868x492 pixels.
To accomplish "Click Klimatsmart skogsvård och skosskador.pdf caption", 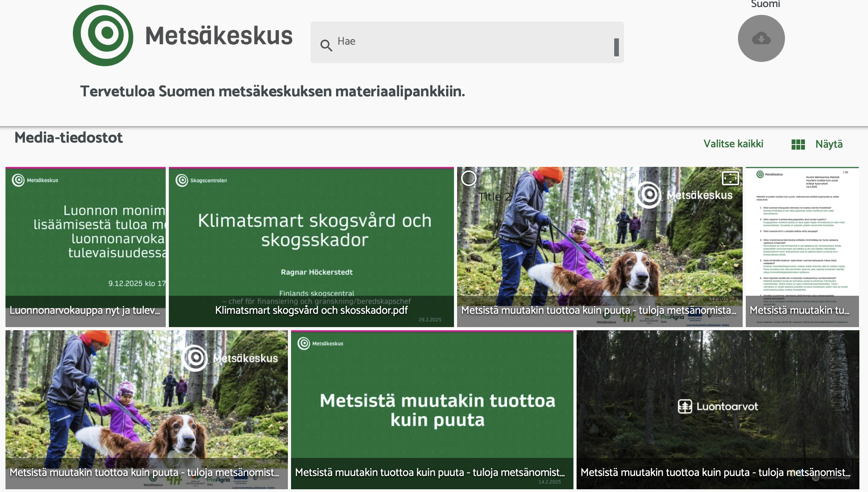I will pos(311,311).
